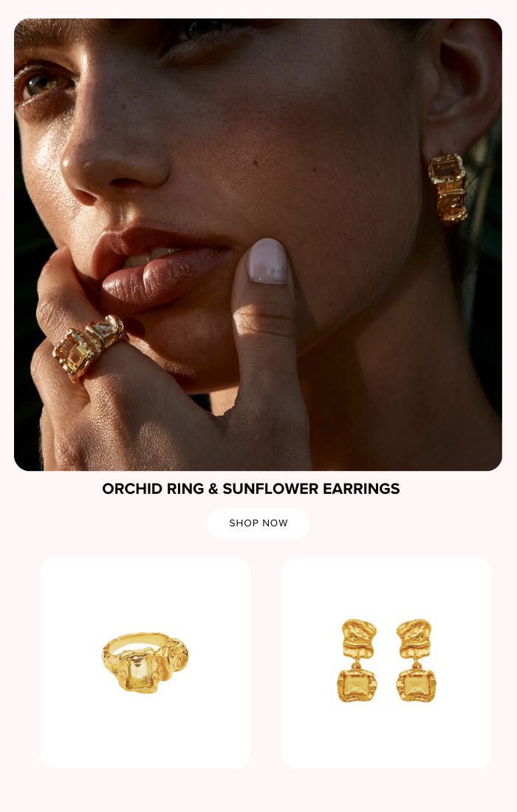The image size is (517, 812).
Task: Select the gold ring on the model's finger
Action: pyautogui.click(x=89, y=347)
